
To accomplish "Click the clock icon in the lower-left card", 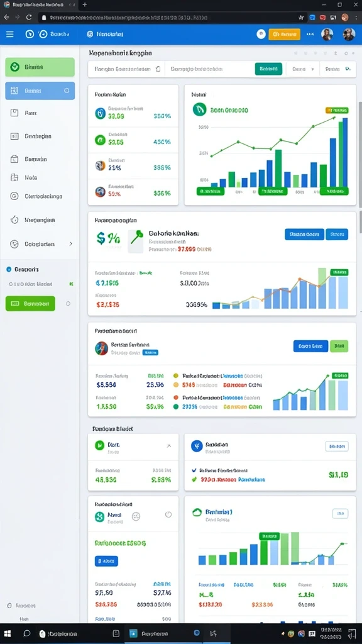I will 168,514.
